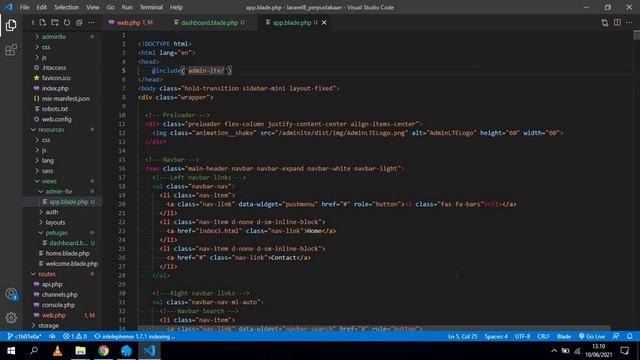The width and height of the screenshot is (640, 360).
Task: Collapse the routes folder
Action: point(47,274)
